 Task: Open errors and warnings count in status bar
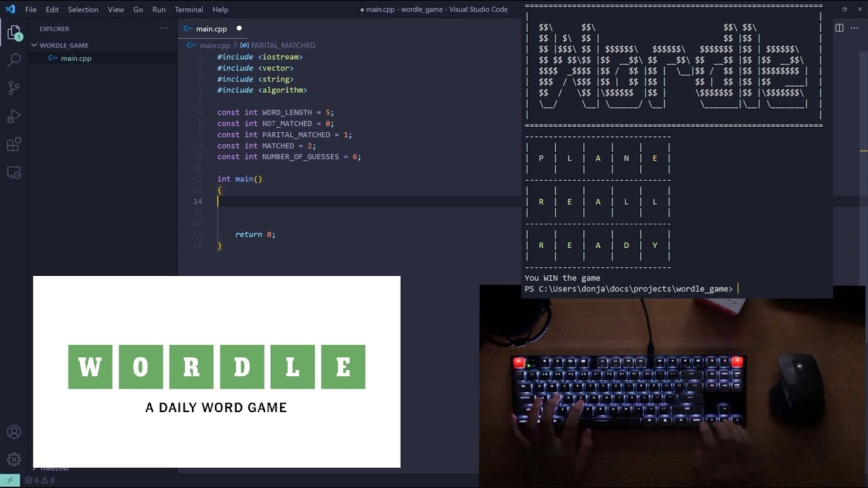(x=39, y=480)
